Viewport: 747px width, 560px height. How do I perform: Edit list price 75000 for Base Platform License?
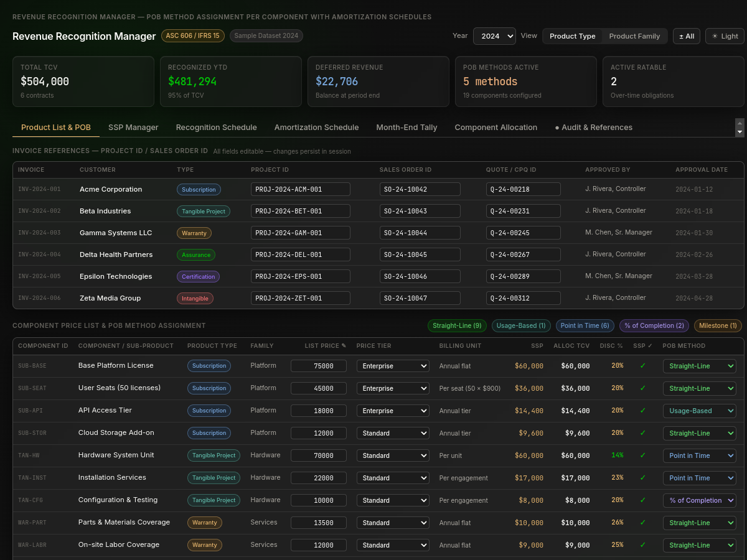pos(319,366)
